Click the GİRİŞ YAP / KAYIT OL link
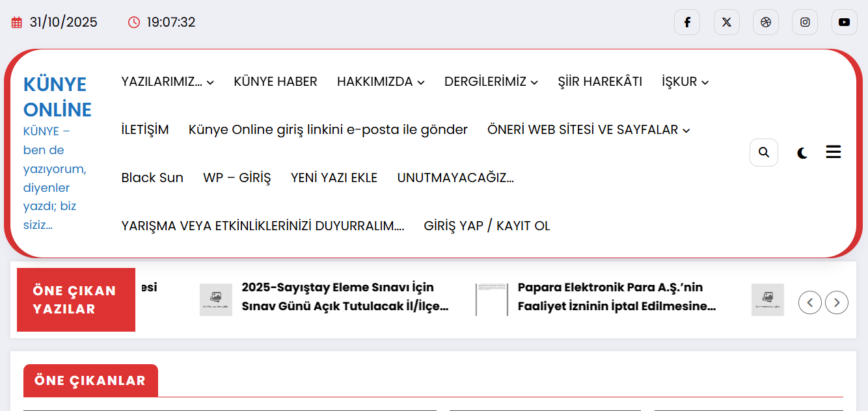Viewport: 868px width, 411px height. 487,226
